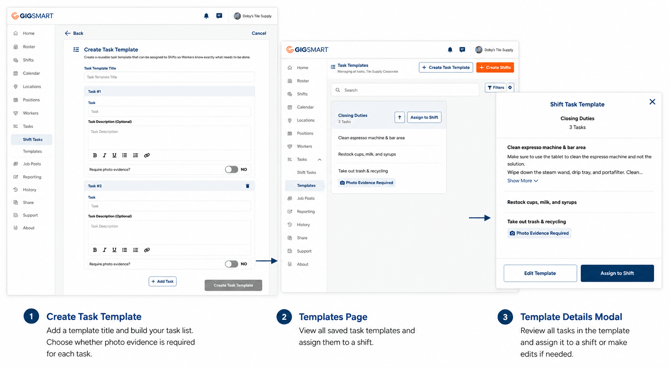The width and height of the screenshot is (670, 368).
Task: Click the Task input field under Task #1
Action: point(169,112)
